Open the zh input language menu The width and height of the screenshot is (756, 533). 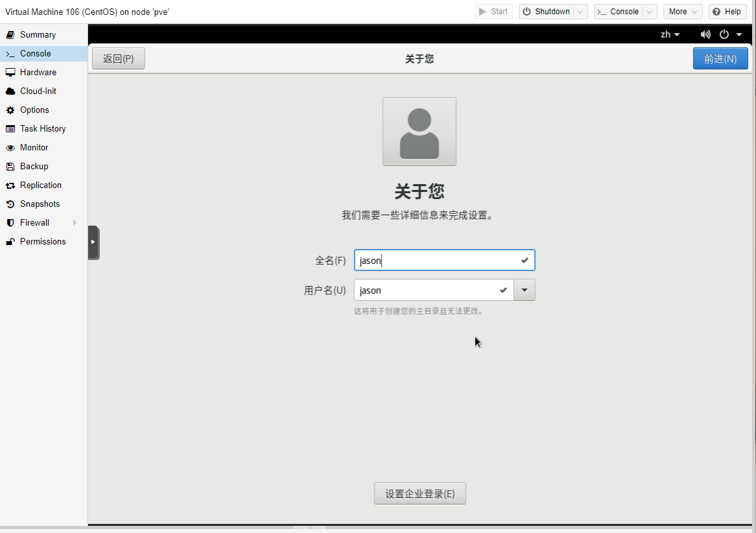[x=670, y=34]
